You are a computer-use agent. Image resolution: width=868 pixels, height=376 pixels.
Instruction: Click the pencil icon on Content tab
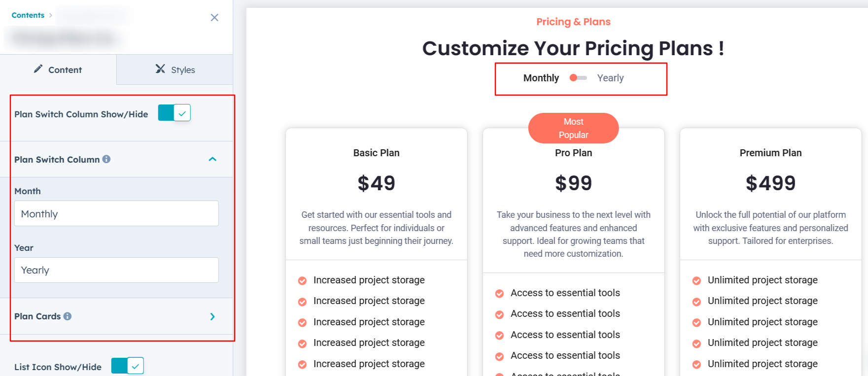pos(38,69)
